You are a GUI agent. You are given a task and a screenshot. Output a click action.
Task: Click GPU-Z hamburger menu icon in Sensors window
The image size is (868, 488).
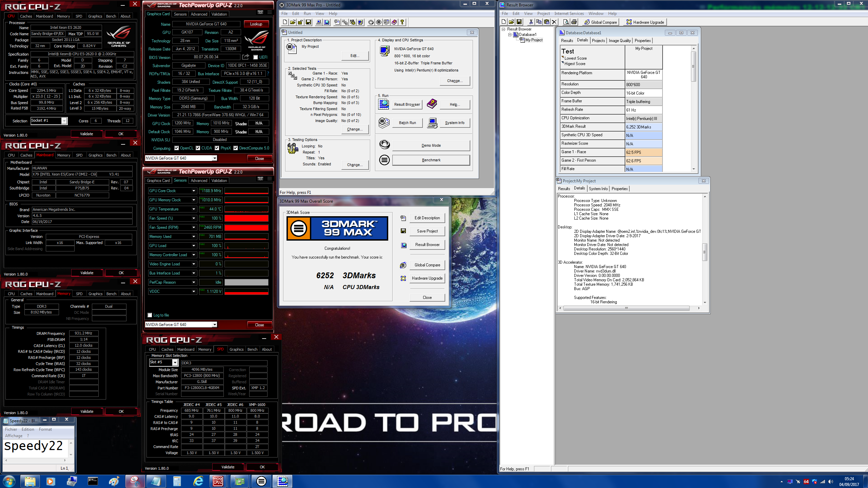(x=270, y=179)
